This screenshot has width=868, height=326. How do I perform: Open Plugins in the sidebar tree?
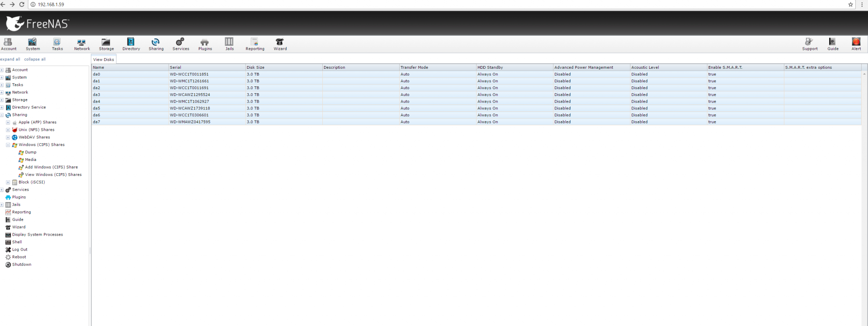click(19, 197)
